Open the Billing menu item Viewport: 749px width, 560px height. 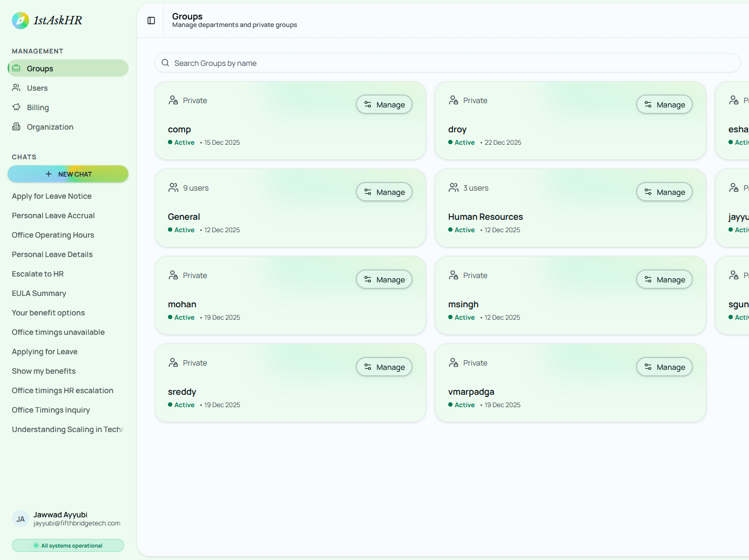click(38, 107)
